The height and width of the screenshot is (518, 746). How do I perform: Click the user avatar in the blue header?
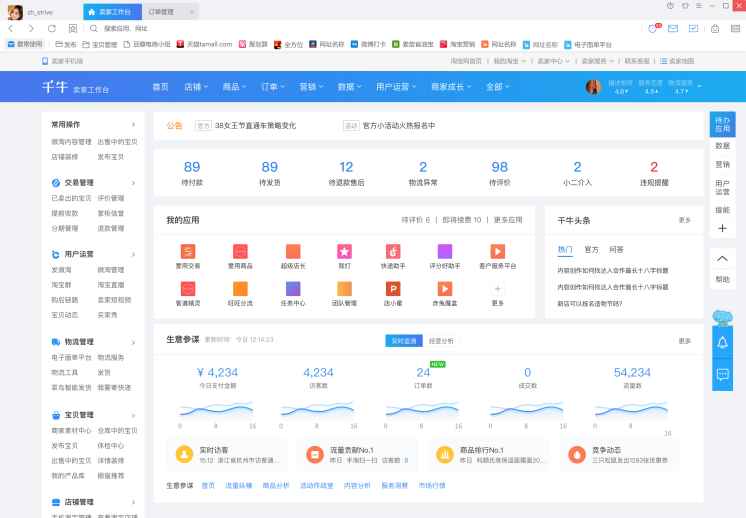pyautogui.click(x=593, y=87)
